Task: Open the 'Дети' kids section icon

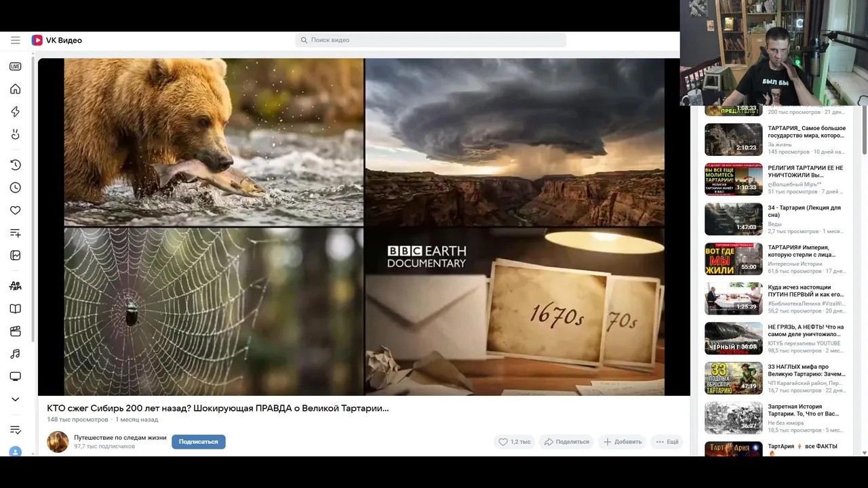Action: coord(15,286)
